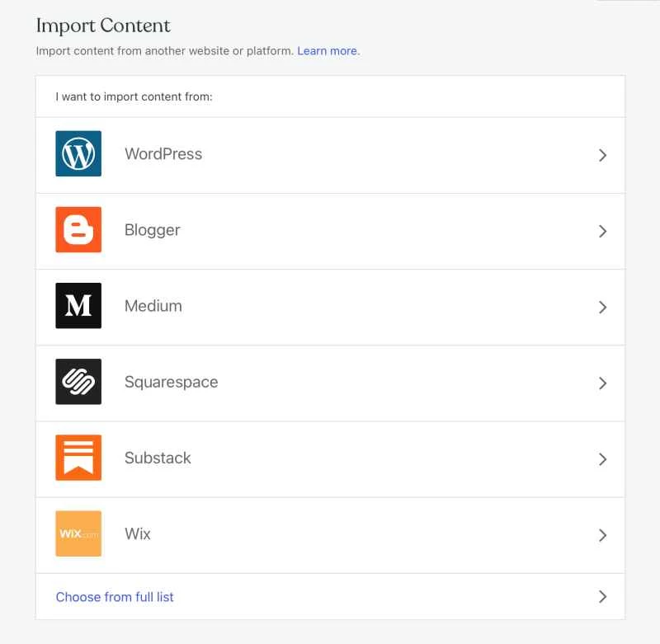The width and height of the screenshot is (660, 644).
Task: Expand the WordPress row chevron
Action: [x=602, y=155]
